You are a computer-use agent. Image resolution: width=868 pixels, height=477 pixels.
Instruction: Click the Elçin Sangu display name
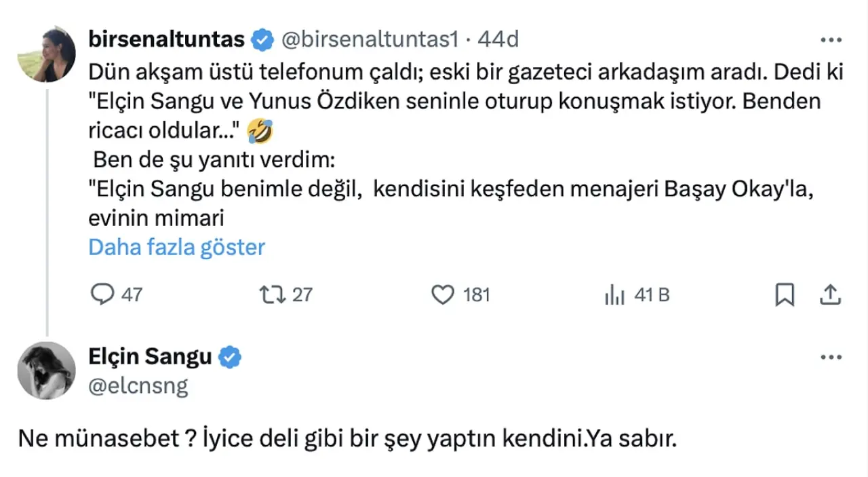150,356
